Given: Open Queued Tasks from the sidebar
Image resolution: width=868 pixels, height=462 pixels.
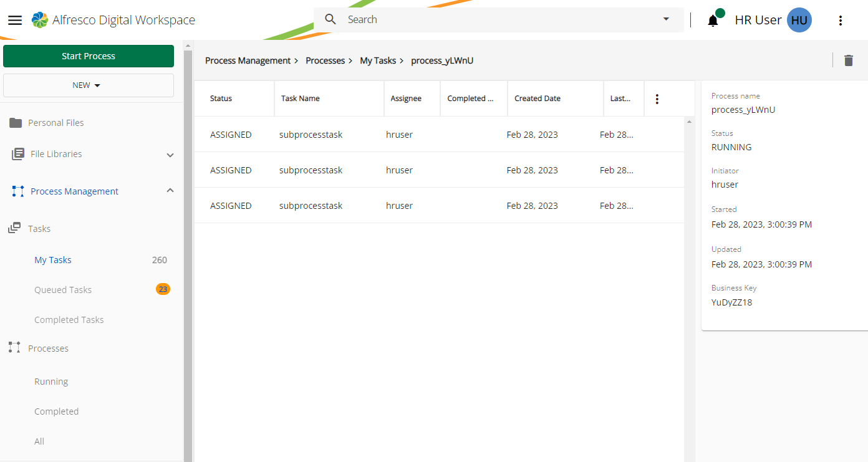Looking at the screenshot, I should (x=63, y=289).
